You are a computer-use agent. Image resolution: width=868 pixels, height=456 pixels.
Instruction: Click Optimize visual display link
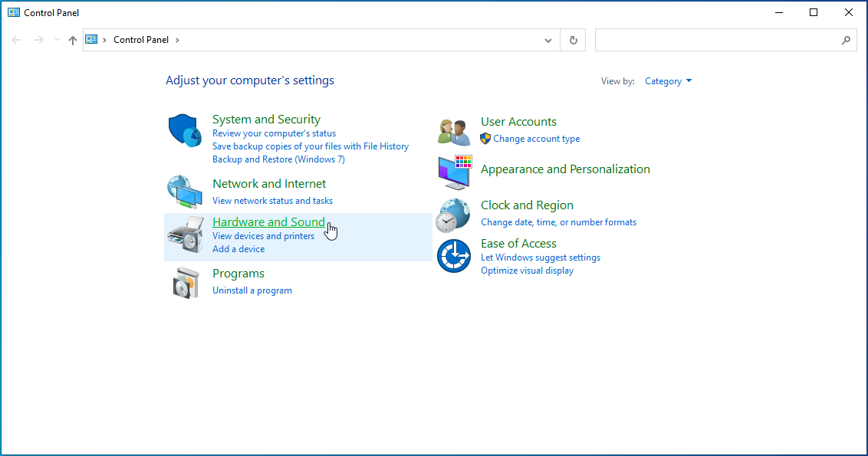527,271
